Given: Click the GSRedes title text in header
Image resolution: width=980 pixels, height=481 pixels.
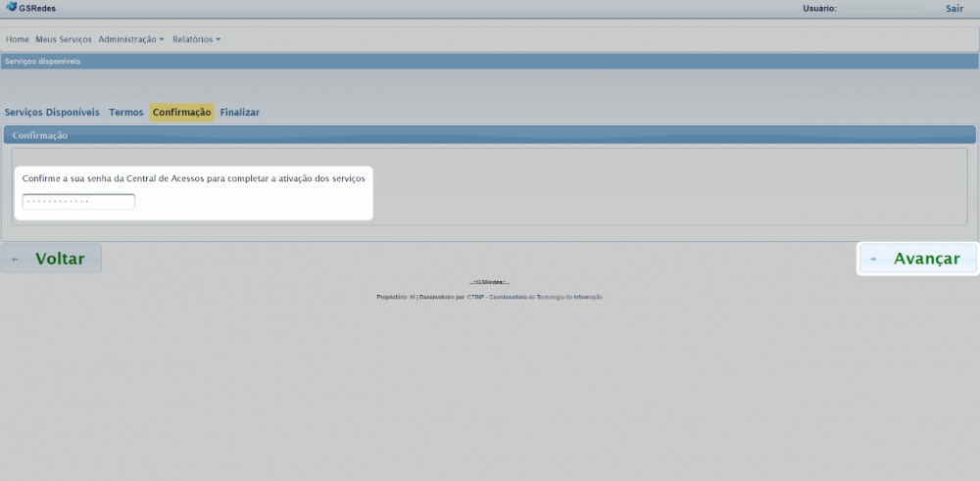Looking at the screenshot, I should pos(37,8).
